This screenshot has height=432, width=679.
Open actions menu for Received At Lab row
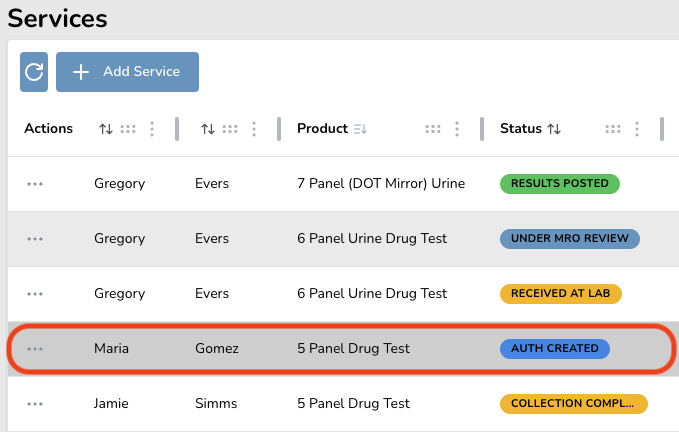coord(35,294)
